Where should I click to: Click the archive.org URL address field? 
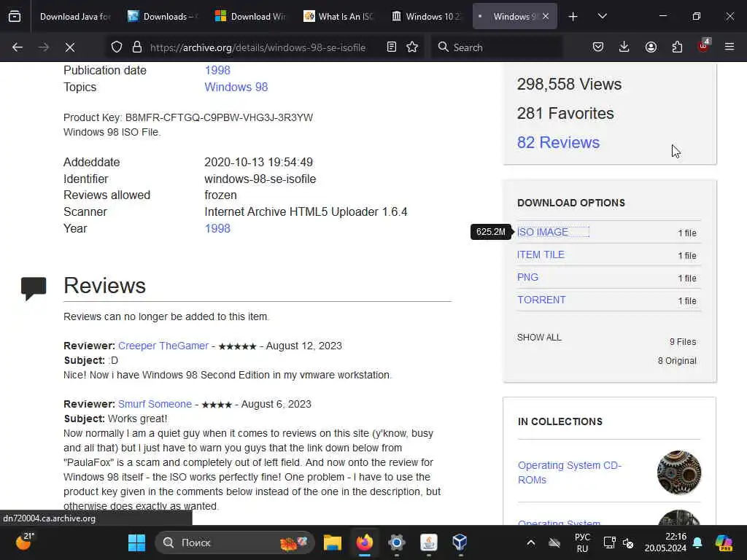tap(258, 47)
